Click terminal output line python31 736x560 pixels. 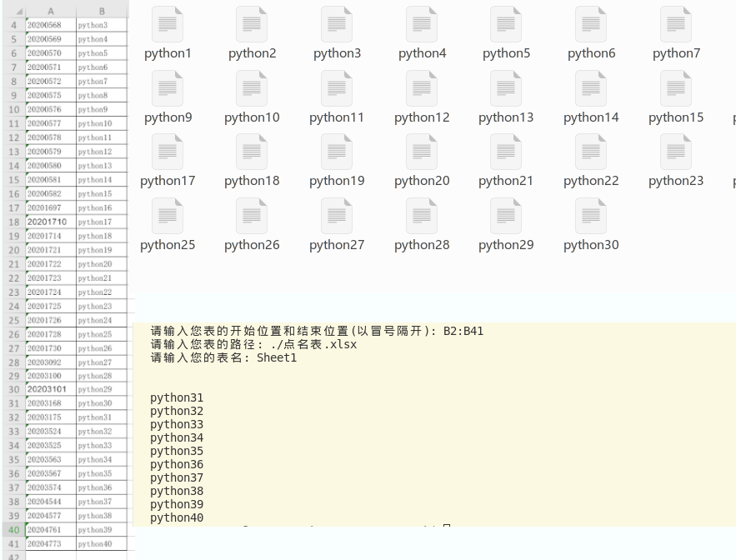[x=177, y=397]
